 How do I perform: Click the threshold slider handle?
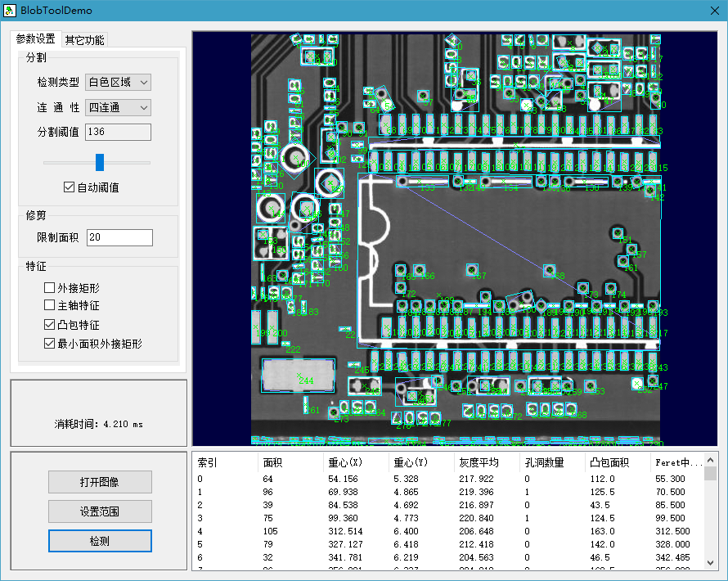click(100, 162)
